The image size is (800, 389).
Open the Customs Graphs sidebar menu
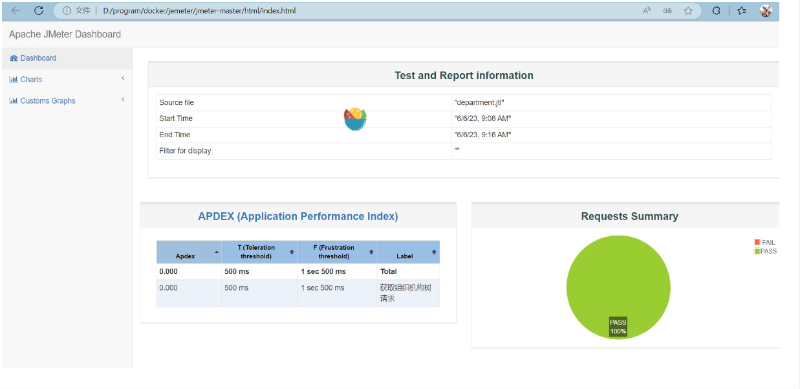[67, 101]
